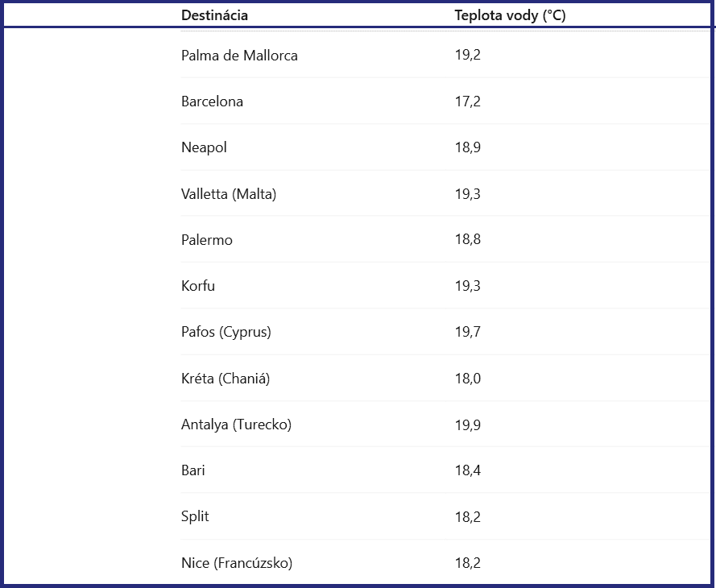This screenshot has width=716, height=588.
Task: Select the 18,9 temperature value
Action: pyautogui.click(x=467, y=147)
